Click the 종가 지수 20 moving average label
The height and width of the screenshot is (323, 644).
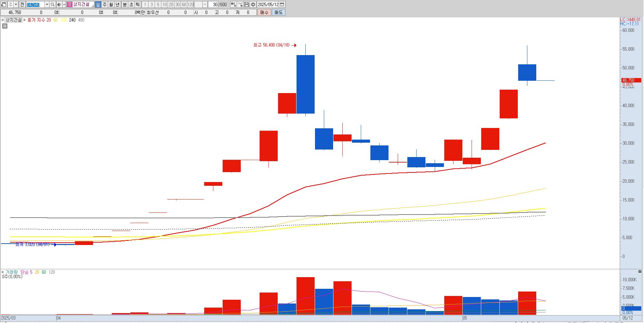point(39,20)
